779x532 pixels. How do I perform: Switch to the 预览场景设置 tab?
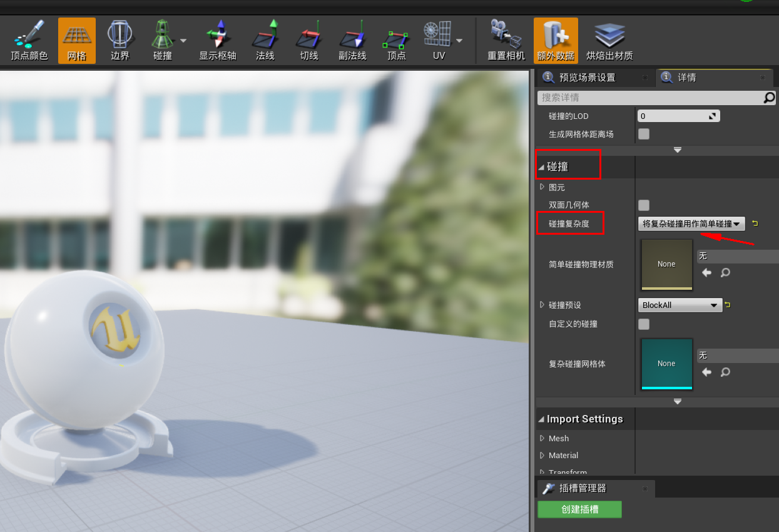point(592,77)
